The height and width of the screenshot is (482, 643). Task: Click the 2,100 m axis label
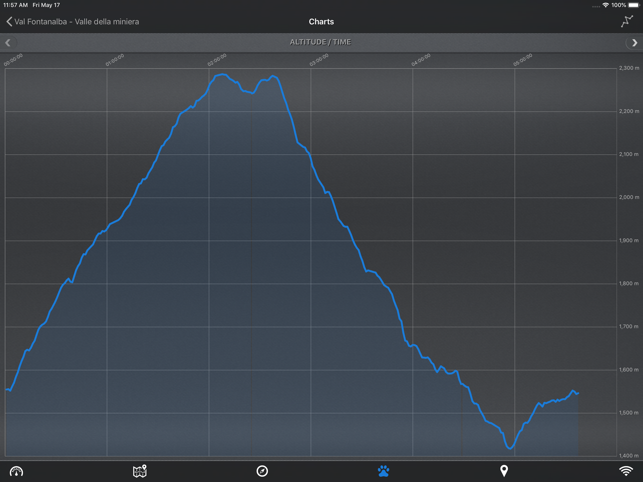pyautogui.click(x=629, y=154)
